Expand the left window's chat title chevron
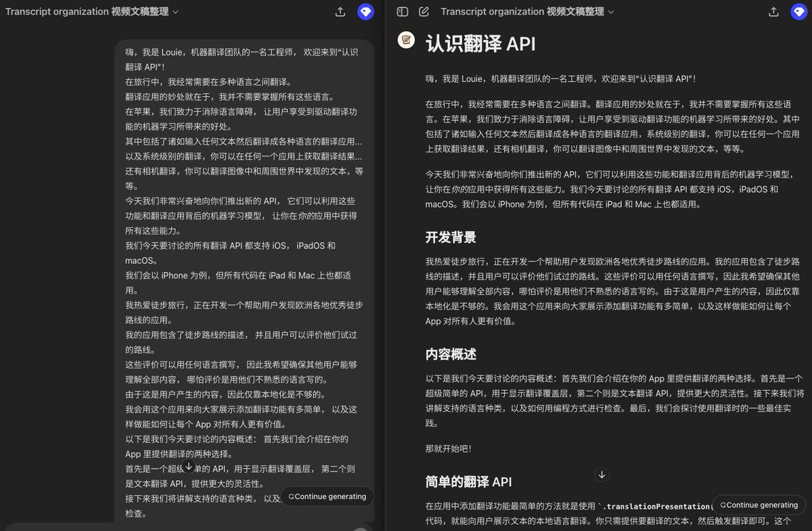The image size is (812, 531). (x=176, y=11)
